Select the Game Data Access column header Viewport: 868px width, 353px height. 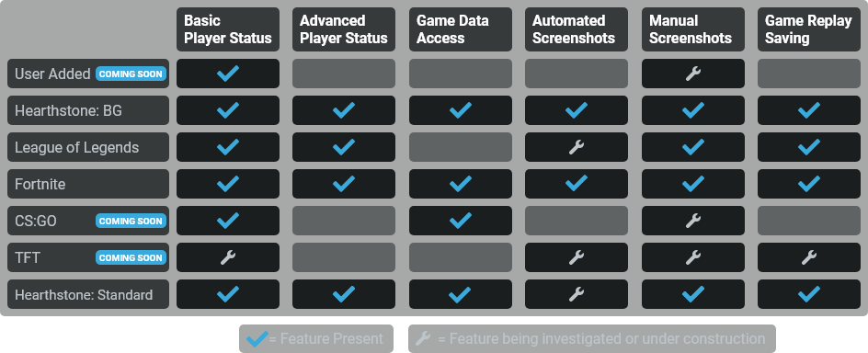[460, 29]
